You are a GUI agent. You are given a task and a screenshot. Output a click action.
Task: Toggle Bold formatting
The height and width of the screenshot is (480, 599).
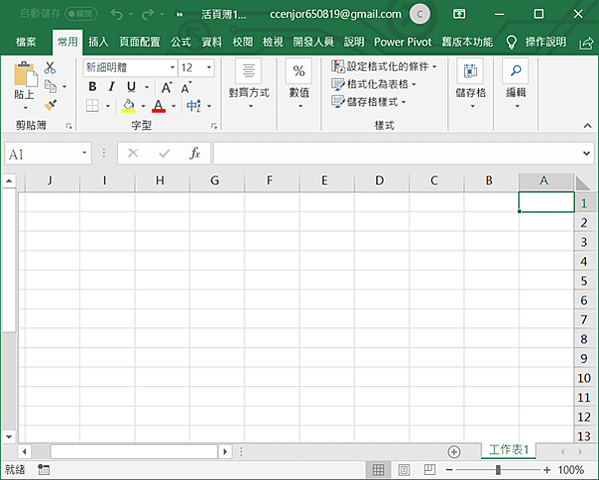(x=92, y=87)
